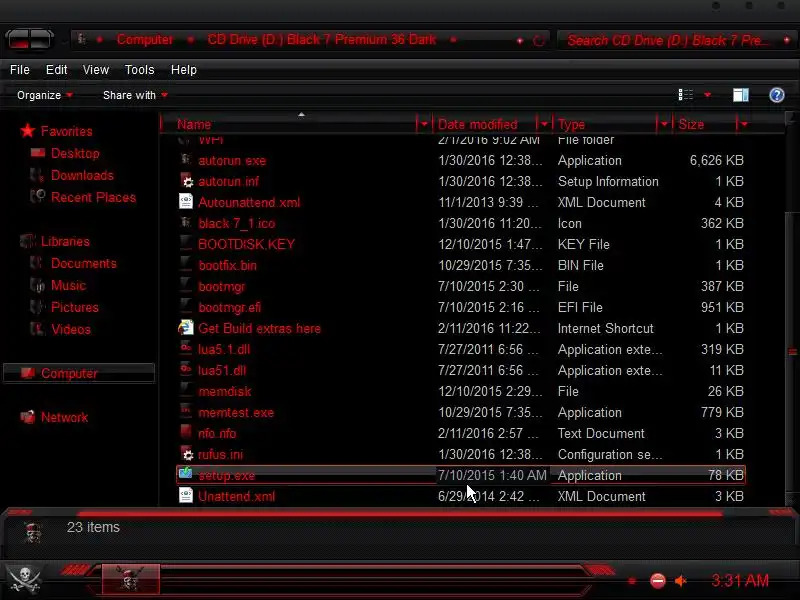
Task: Click the pirate taskbar window thumbnail
Action: pyautogui.click(x=131, y=579)
